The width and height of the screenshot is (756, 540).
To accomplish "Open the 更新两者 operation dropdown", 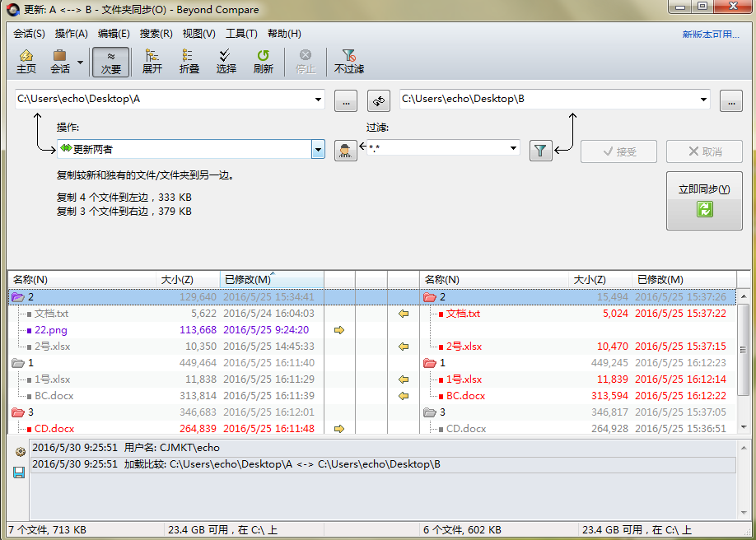I will tap(318, 149).
